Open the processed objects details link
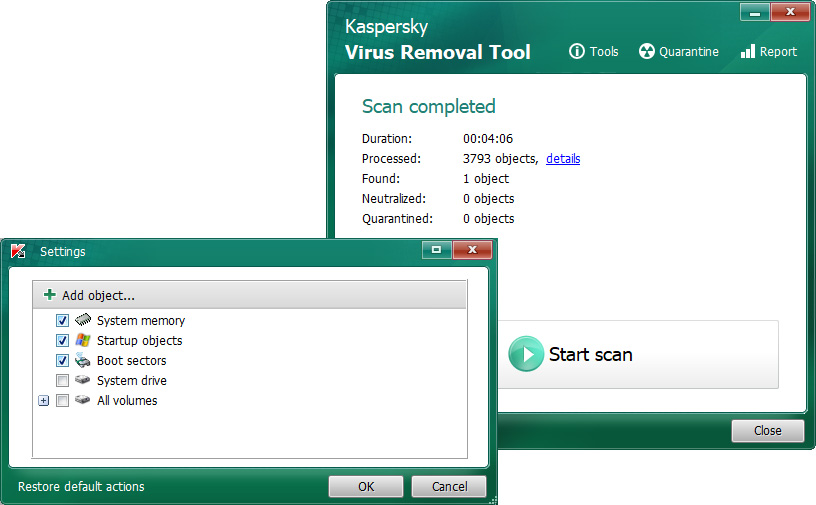 coord(563,159)
